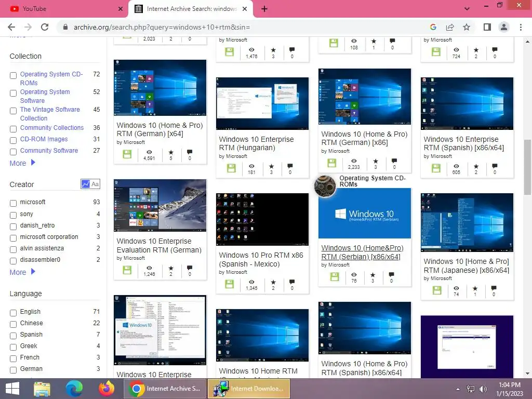Screen dimensions: 532x399
Task: Launch Firefox from taskbar
Action: [x=106, y=389]
